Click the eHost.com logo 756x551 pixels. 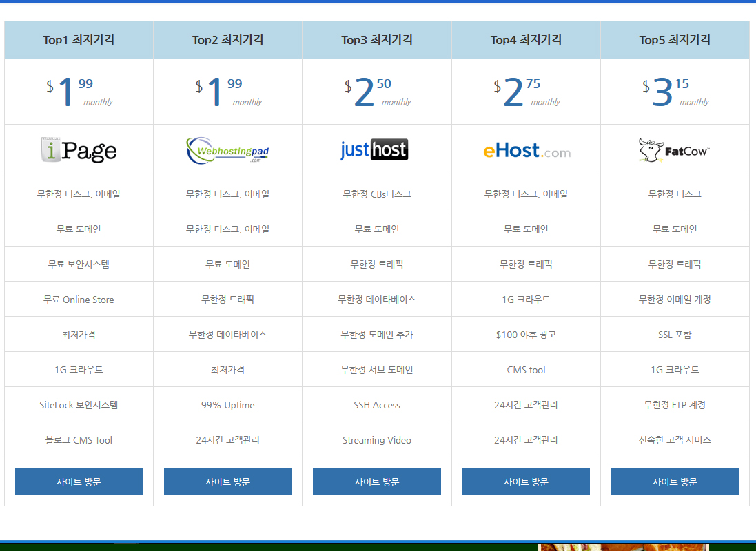coord(526,150)
